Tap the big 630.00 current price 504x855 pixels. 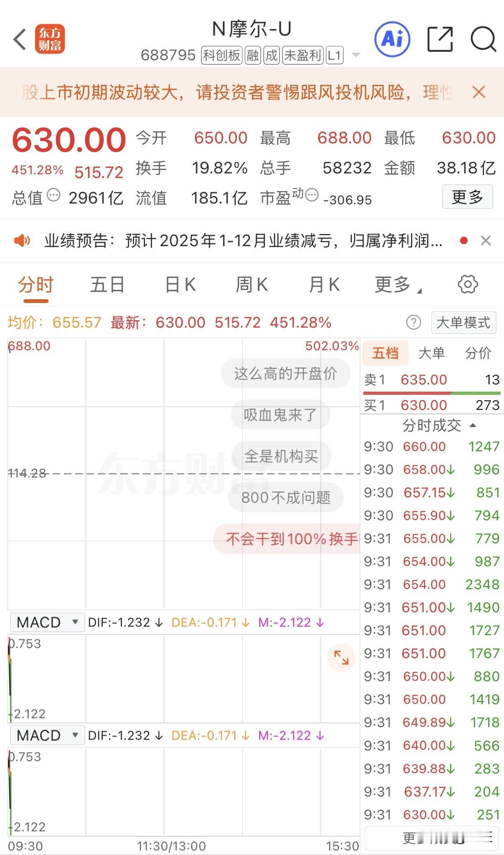pyautogui.click(x=69, y=140)
